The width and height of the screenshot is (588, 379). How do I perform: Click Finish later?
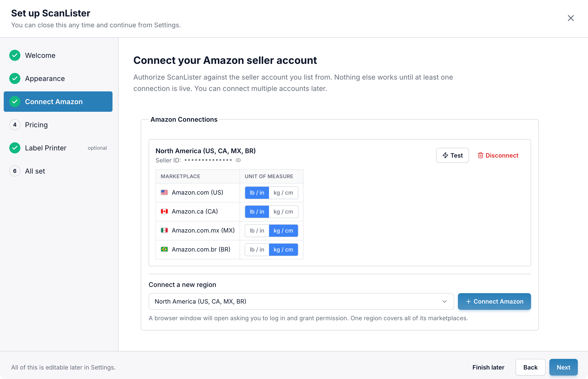[488, 367]
